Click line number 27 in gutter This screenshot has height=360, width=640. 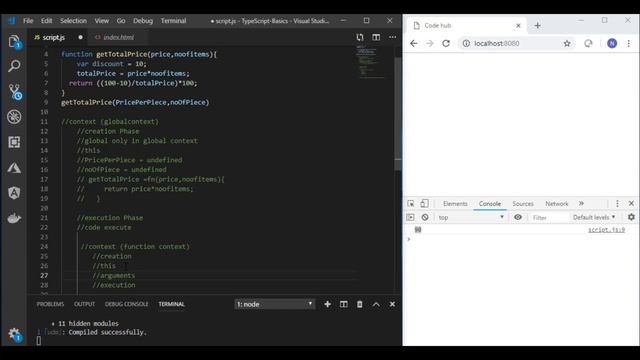44,276
